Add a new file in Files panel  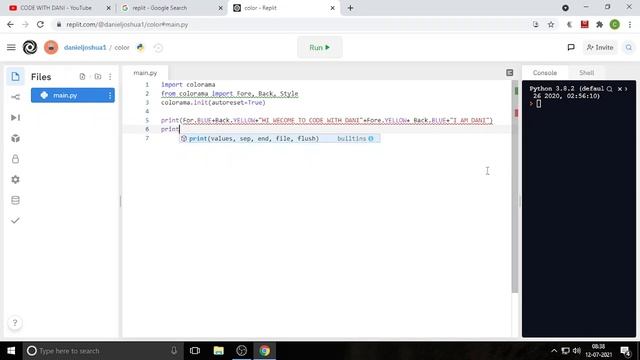tap(82, 77)
